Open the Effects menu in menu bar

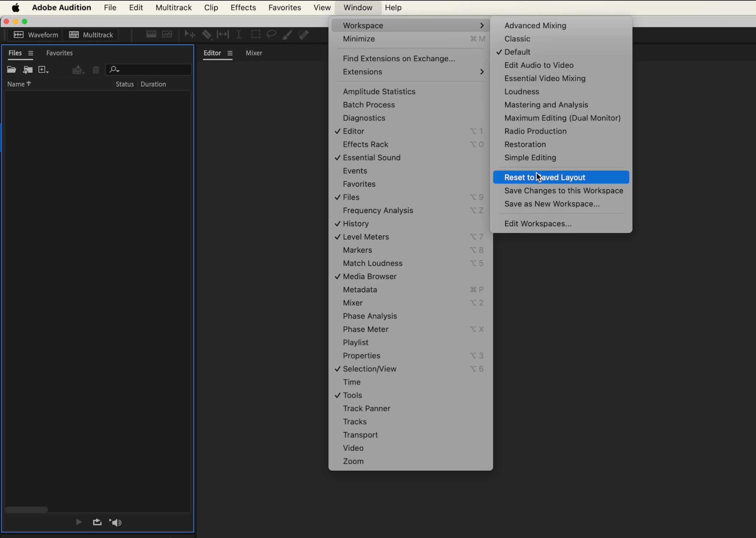click(x=243, y=7)
